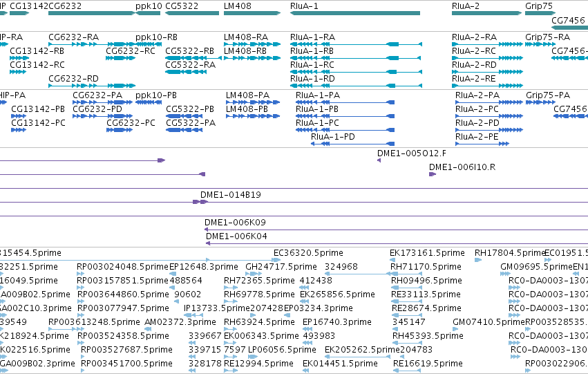Viewport: 588px width, 374px height.
Task: Select transcript CG5322-RB
Action: tap(193, 58)
